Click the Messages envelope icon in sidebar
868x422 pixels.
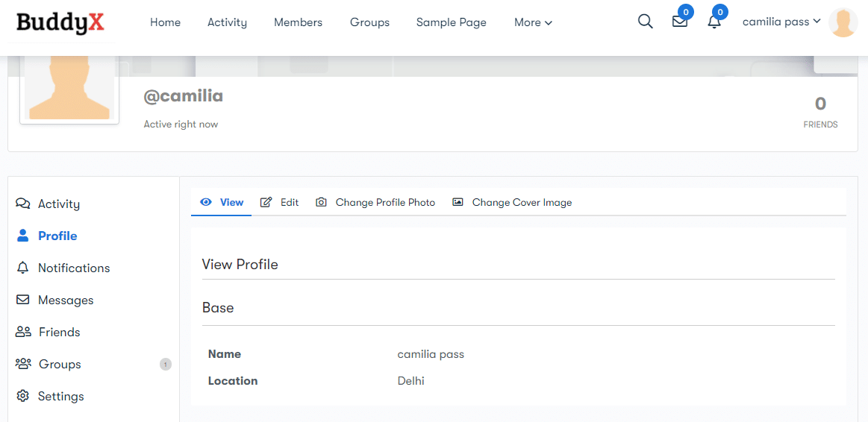click(x=22, y=300)
